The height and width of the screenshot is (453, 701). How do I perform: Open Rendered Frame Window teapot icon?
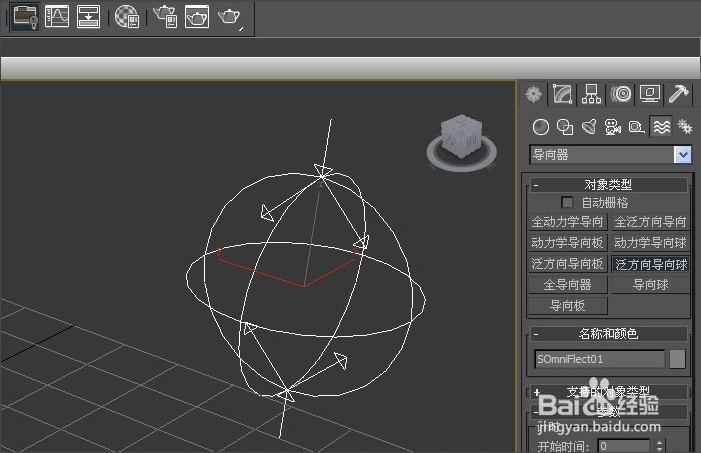pos(197,17)
